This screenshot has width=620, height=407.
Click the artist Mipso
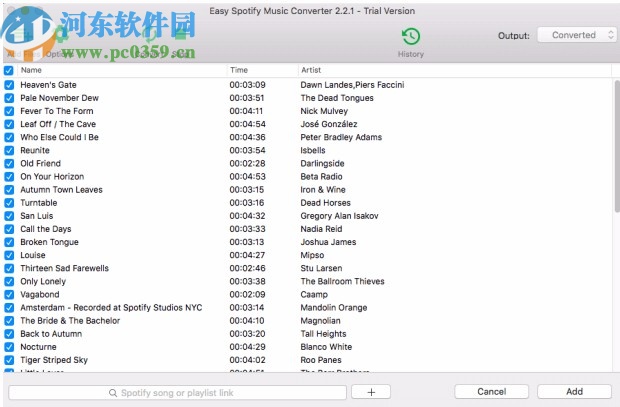pos(312,255)
